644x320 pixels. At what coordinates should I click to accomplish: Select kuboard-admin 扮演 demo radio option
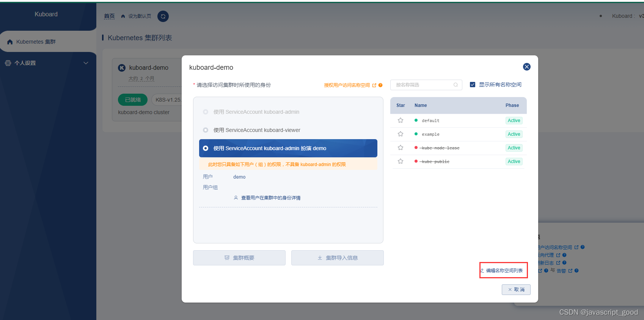pyautogui.click(x=206, y=148)
